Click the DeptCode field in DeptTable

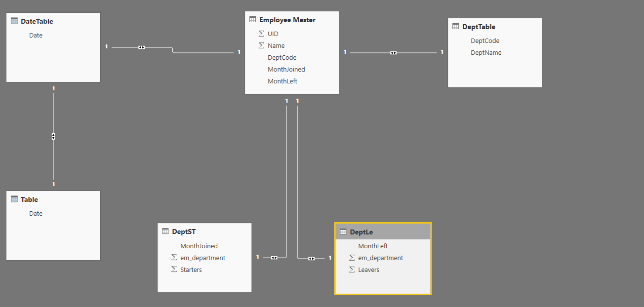tap(485, 40)
